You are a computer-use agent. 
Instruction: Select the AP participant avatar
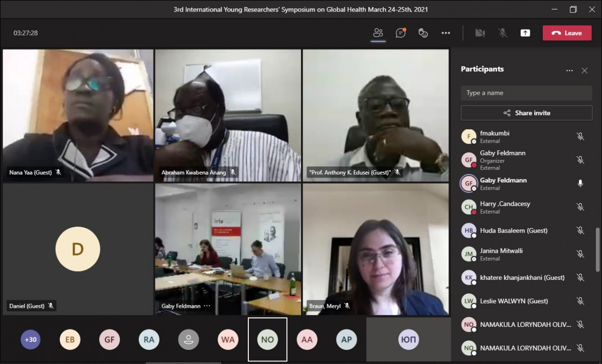[346, 339]
